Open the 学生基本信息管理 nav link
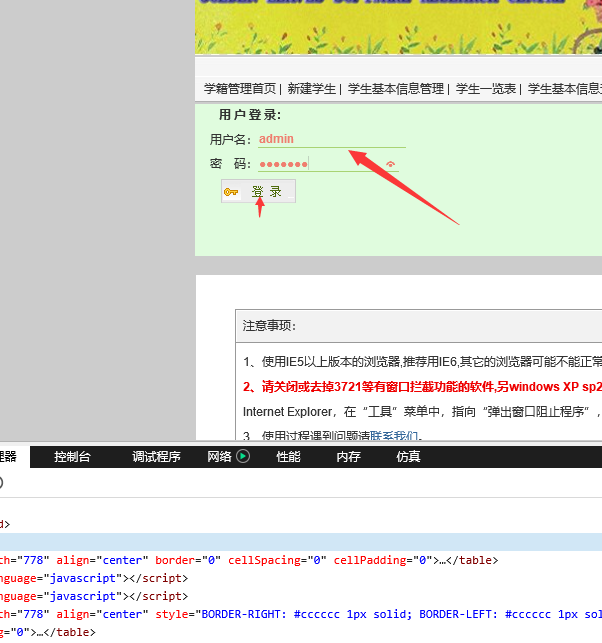This screenshot has width=602, height=643. [396, 89]
